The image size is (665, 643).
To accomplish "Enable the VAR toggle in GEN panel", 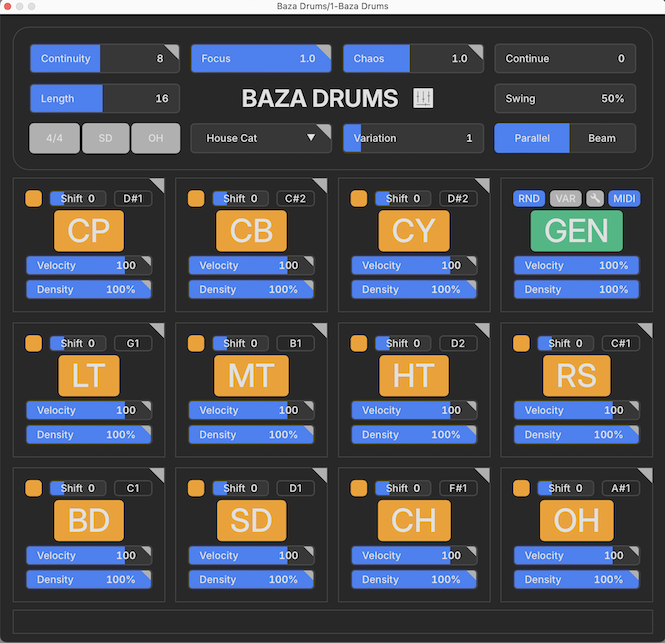I will tap(566, 198).
